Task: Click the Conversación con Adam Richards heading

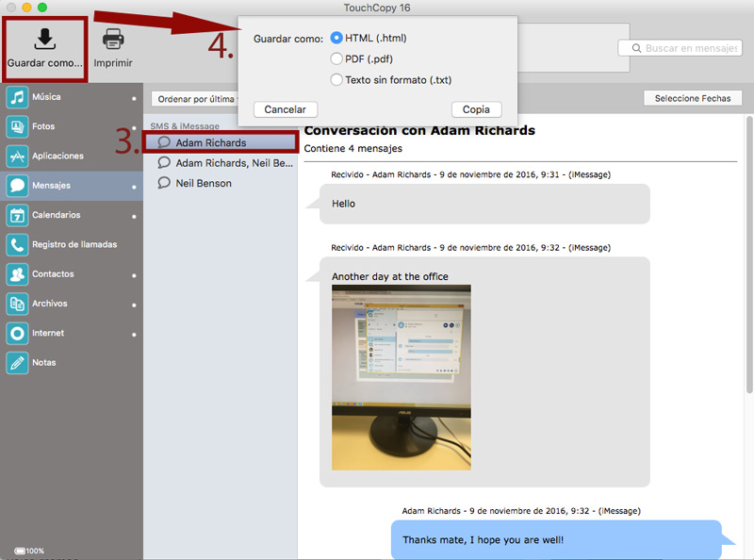Action: pyautogui.click(x=419, y=130)
